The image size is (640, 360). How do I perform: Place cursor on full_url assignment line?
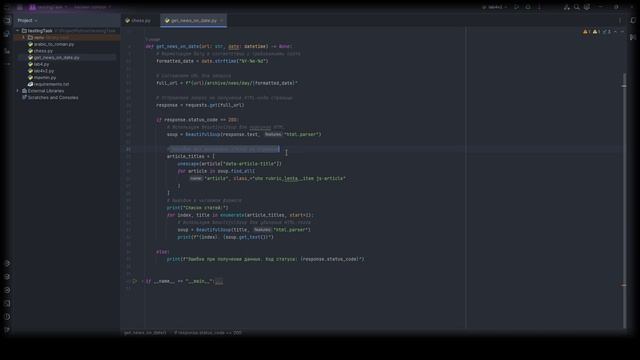(x=227, y=83)
